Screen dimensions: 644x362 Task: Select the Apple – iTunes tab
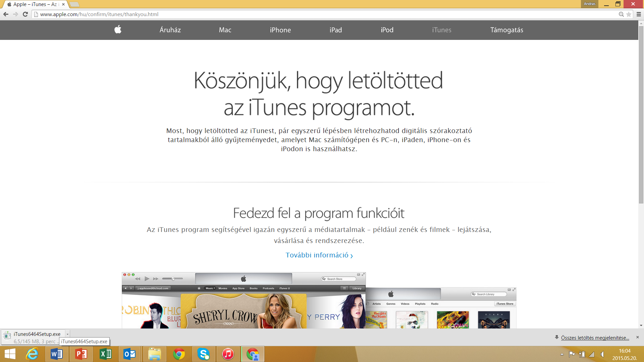[35, 4]
